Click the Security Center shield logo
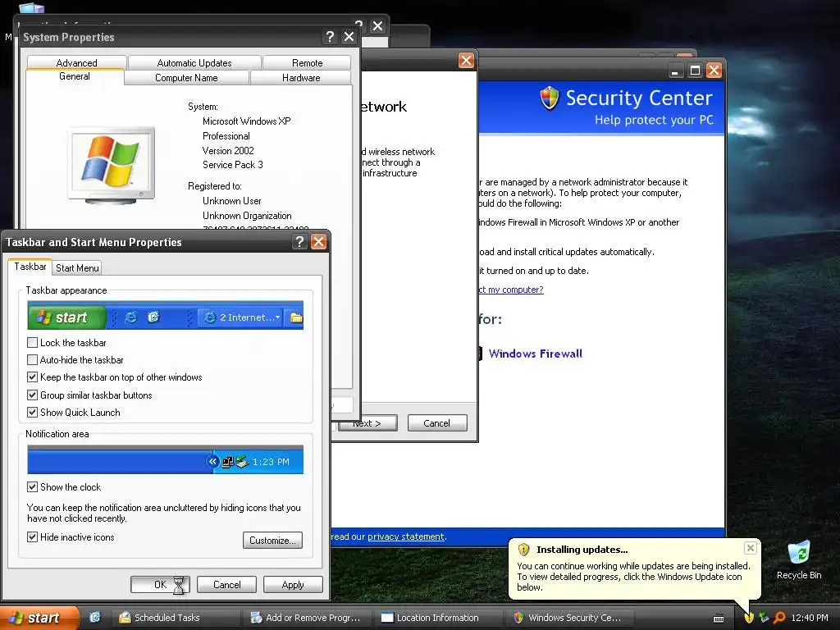This screenshot has width=840, height=630. coord(549,98)
